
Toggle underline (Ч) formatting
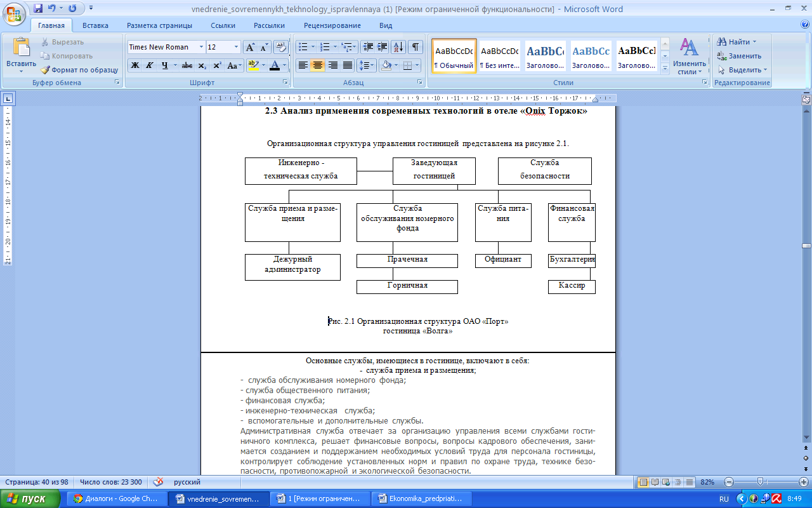pyautogui.click(x=165, y=65)
